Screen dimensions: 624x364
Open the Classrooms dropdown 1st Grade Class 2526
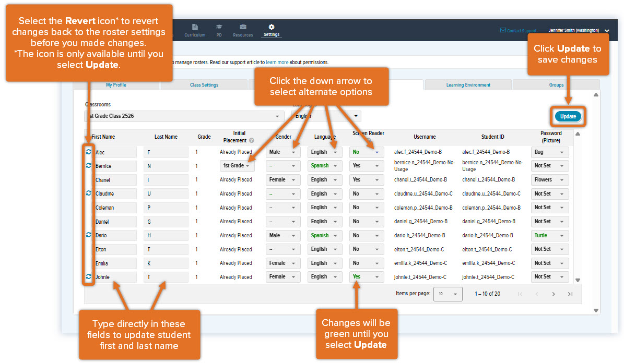[x=184, y=116]
